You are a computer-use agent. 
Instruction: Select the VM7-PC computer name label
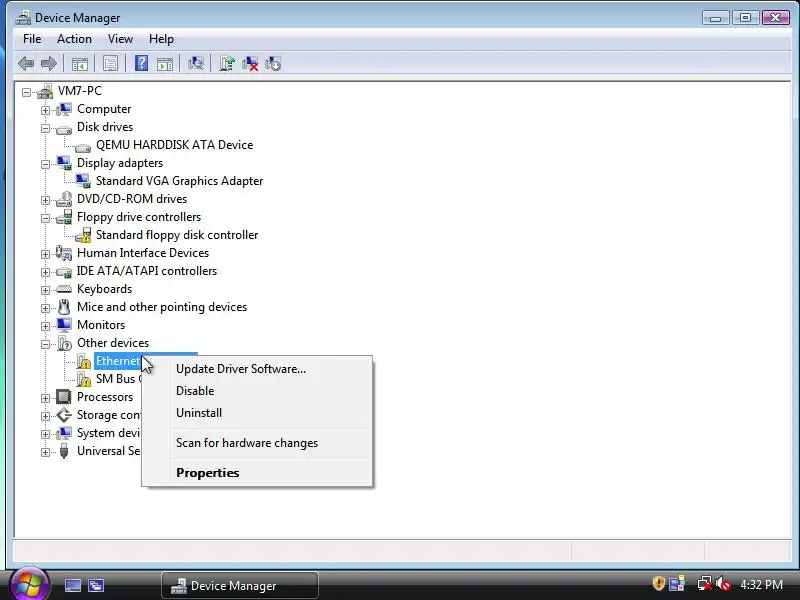pos(80,91)
